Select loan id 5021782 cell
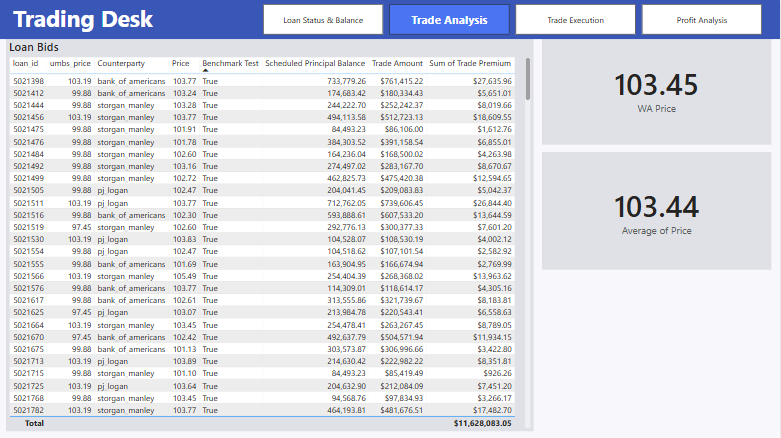This screenshot has height=438, width=781. coord(28,410)
